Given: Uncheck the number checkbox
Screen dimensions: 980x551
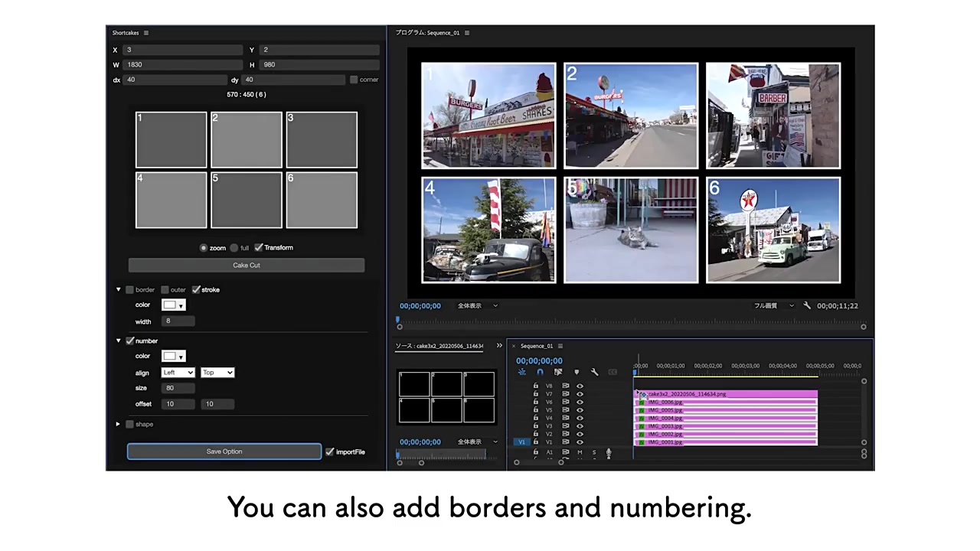Looking at the screenshot, I should click(130, 341).
